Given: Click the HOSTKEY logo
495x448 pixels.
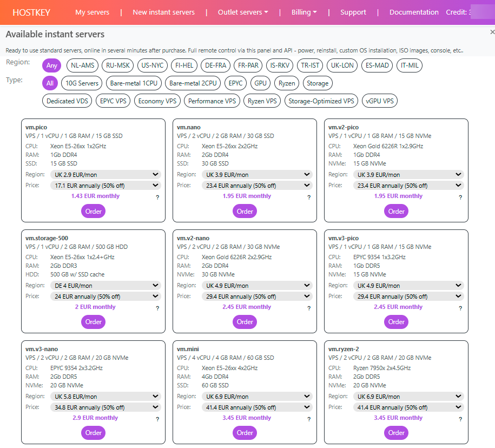Looking at the screenshot, I should tap(31, 12).
